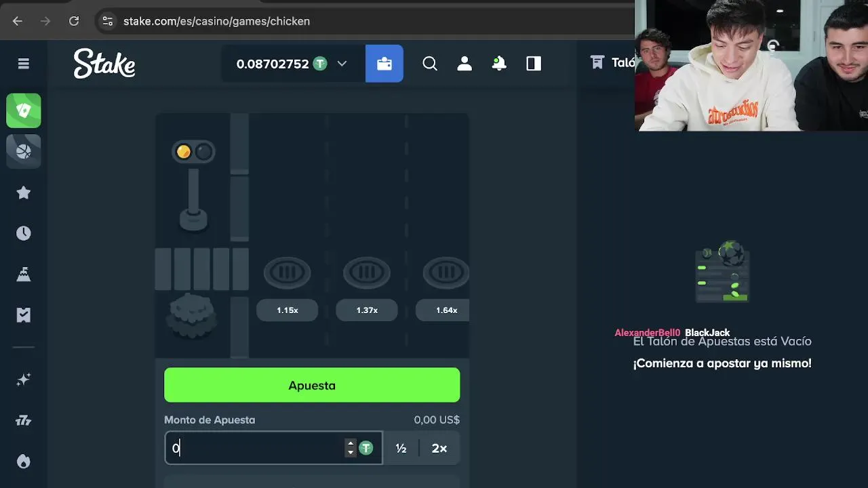
Task: Click the balance amount 0.08702752
Action: point(273,64)
